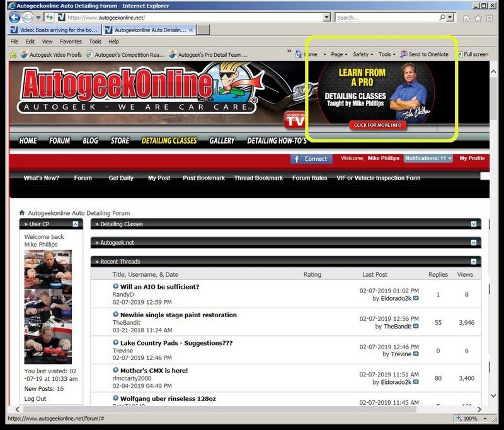Screen dimensions: 504x430
Task: Click the CLICK FOR MORE INFO button
Action: point(377,125)
